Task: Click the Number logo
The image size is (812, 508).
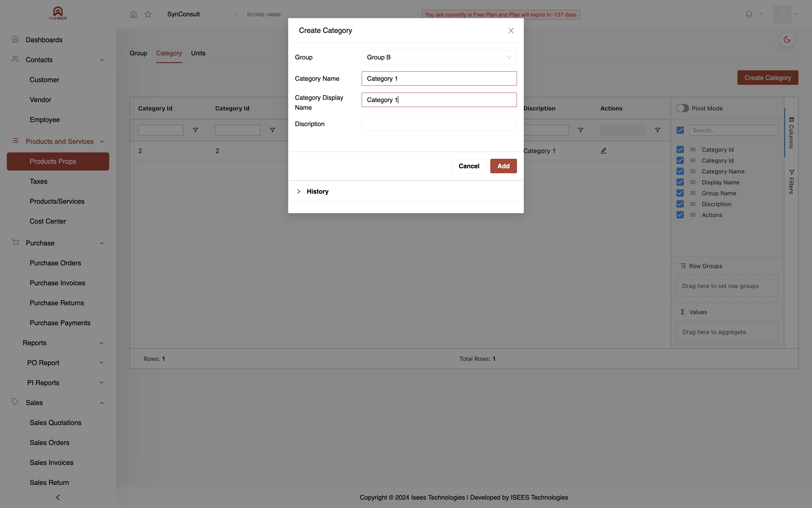Action: [x=58, y=13]
